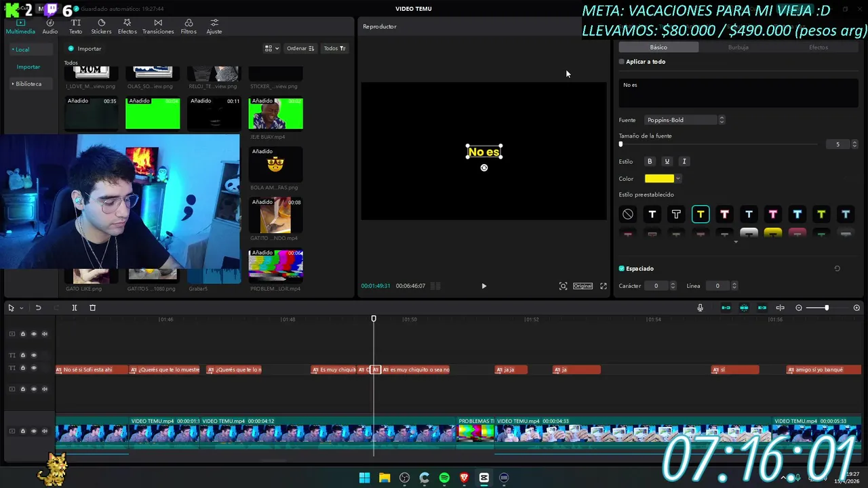Open the Audio panel icon

pyautogui.click(x=50, y=26)
